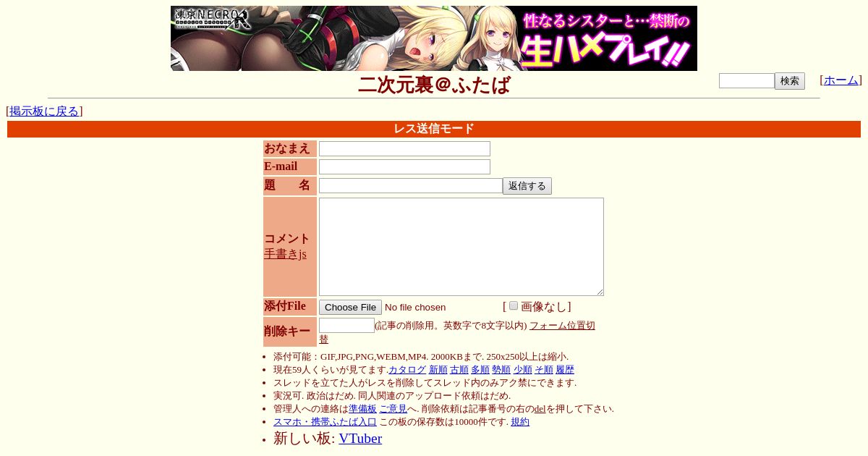Image resolution: width=868 pixels, height=456 pixels.
Task: Open the 準備板 link
Action: [x=362, y=409]
